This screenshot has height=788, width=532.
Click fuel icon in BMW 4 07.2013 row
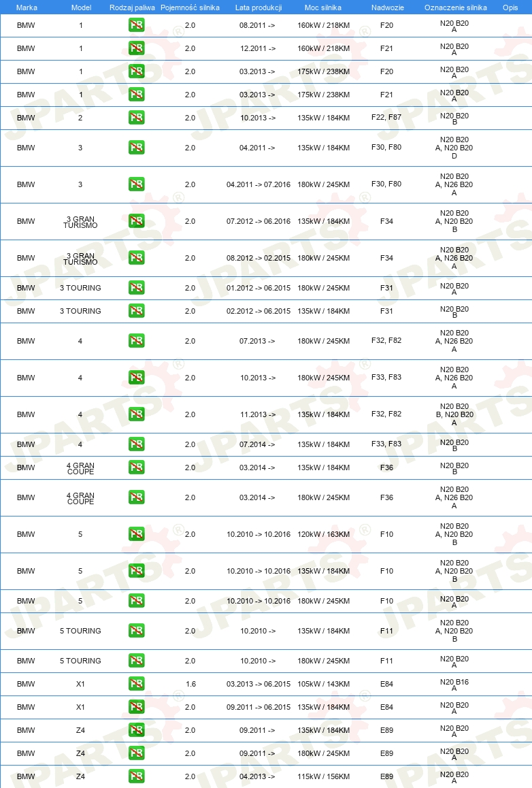(x=136, y=341)
